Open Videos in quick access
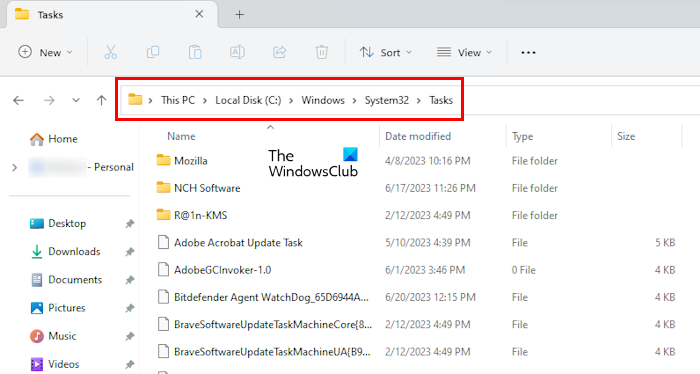The width and height of the screenshot is (700, 374). tap(54, 364)
